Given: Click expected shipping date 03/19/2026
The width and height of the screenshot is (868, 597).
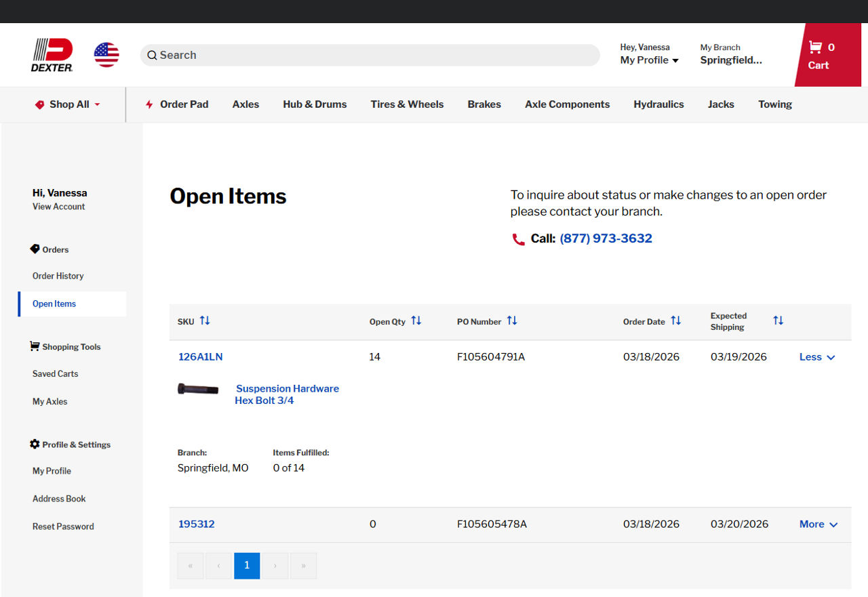Looking at the screenshot, I should point(738,357).
